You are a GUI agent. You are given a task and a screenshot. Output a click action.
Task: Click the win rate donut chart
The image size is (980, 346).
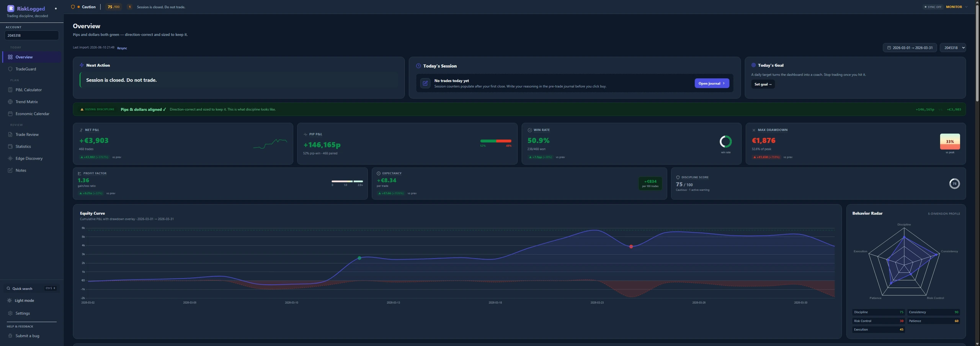[725, 142]
